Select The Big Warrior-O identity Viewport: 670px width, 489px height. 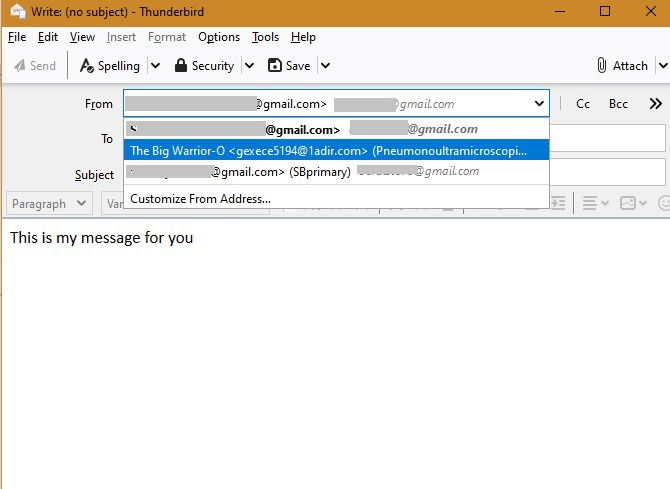[336, 150]
